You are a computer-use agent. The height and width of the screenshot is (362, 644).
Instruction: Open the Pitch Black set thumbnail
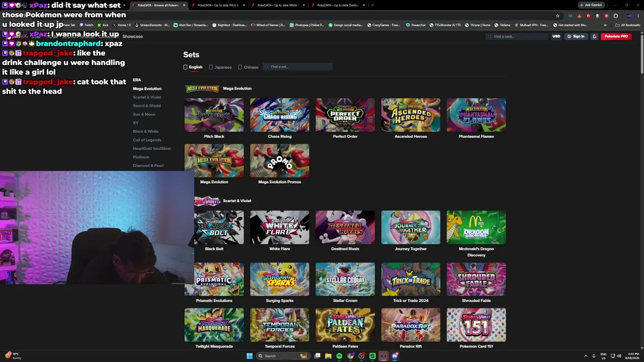pos(214,115)
